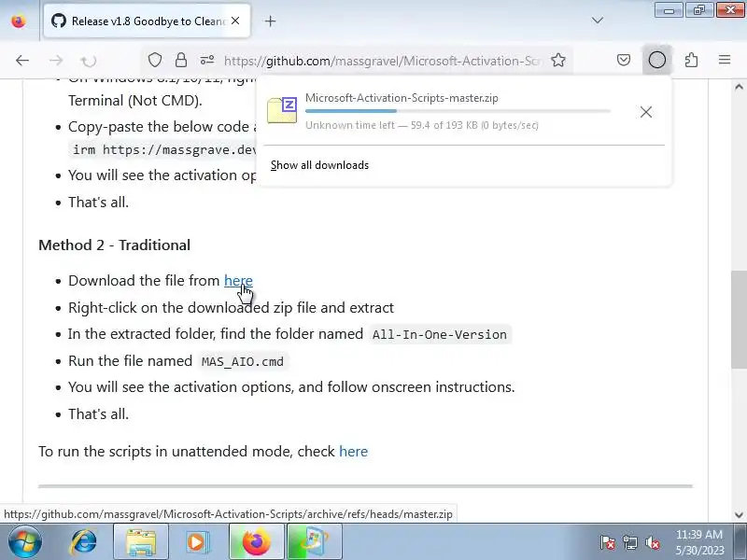Click the address bar URL
Screen dimensions: 747x560
coord(382,61)
